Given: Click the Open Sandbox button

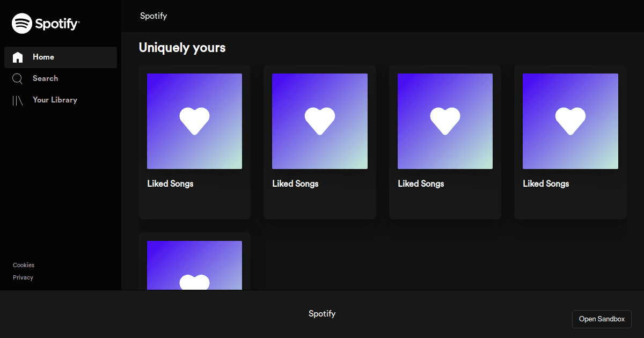Looking at the screenshot, I should (x=602, y=319).
